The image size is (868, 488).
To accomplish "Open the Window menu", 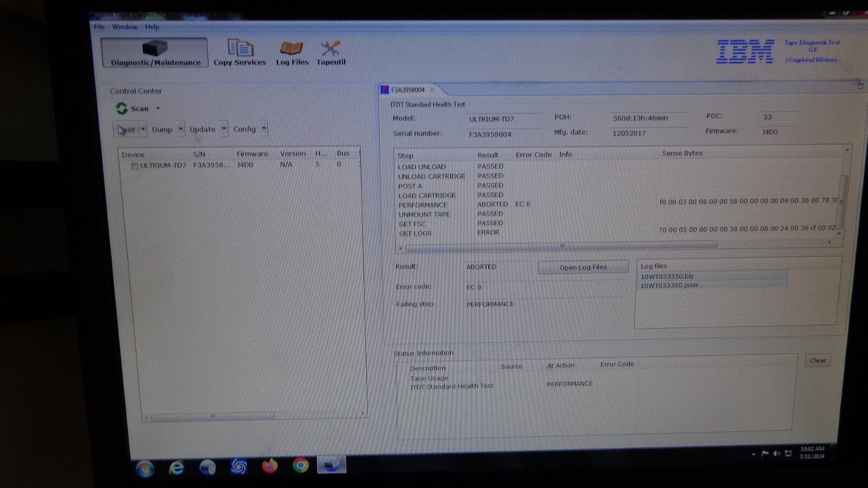I will 125,27.
